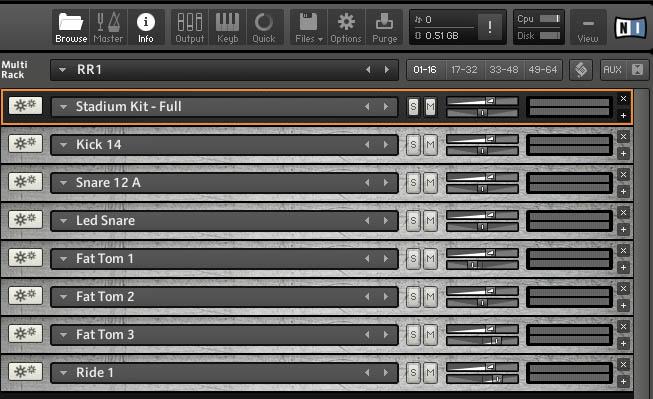Toggle the Info pane icon

(x=146, y=27)
